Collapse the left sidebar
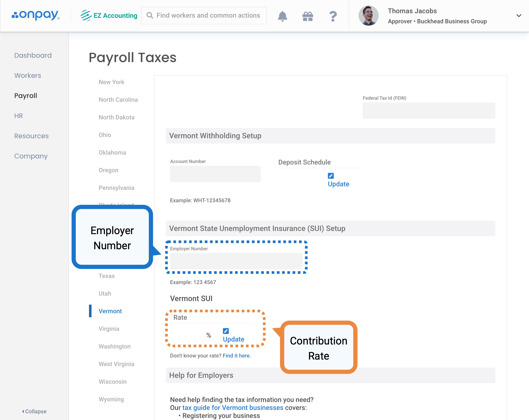 click(34, 411)
